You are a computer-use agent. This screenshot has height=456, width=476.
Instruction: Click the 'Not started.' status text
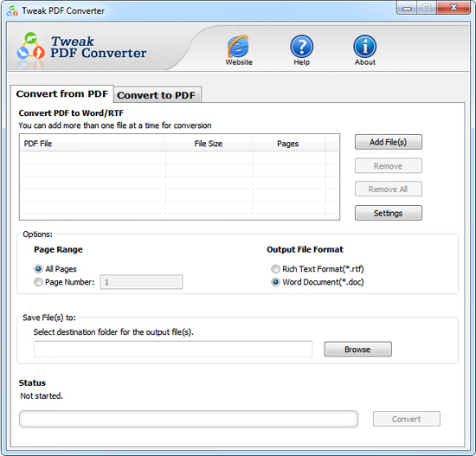click(42, 396)
